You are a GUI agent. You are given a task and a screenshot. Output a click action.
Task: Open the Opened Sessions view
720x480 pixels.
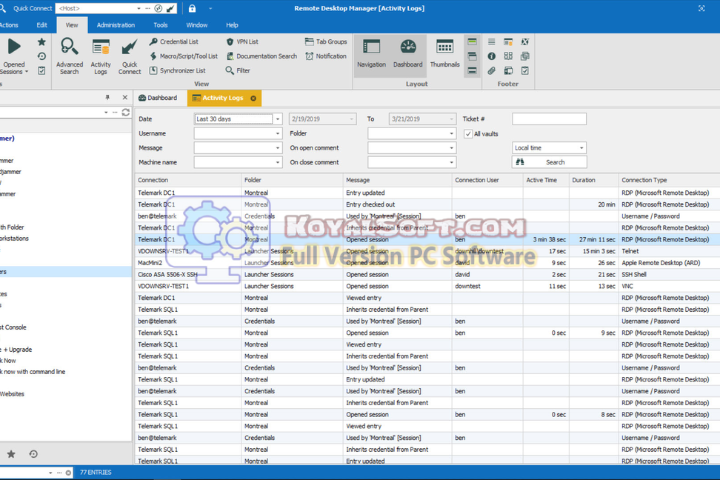click(14, 56)
